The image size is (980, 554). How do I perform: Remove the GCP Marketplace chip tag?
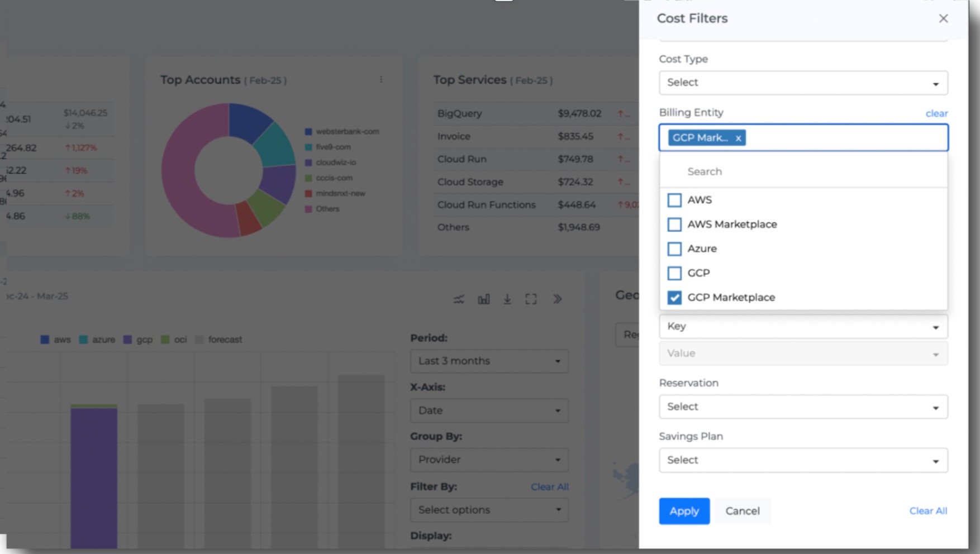[x=738, y=138]
